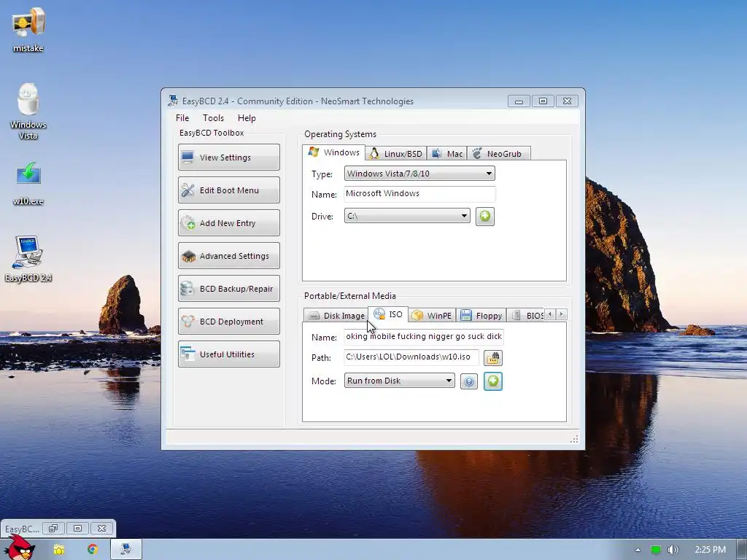Open the BCD Deployment section
The width and height of the screenshot is (747, 560).
(x=228, y=322)
